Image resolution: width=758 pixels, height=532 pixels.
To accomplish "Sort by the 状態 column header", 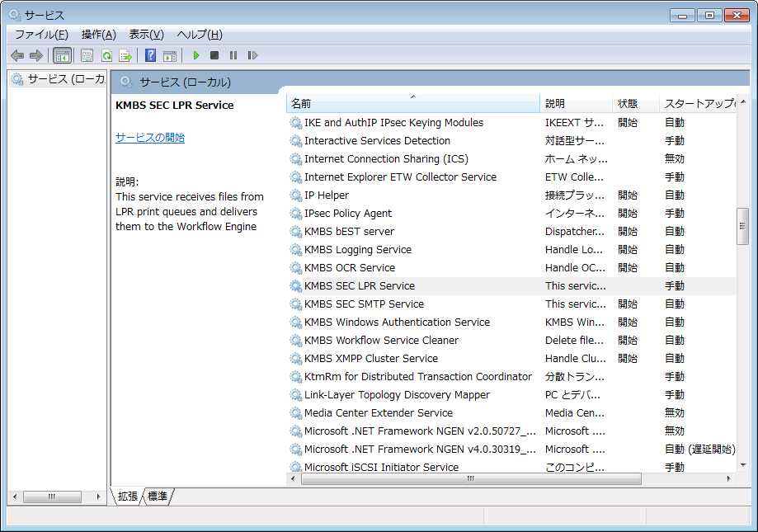I will coord(635,103).
